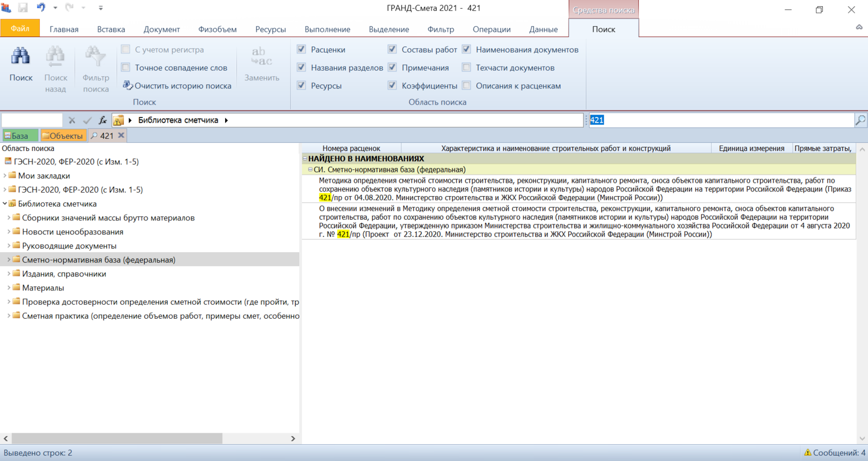Enable Точное совпадение слов
This screenshot has height=461, width=868.
tap(126, 68)
